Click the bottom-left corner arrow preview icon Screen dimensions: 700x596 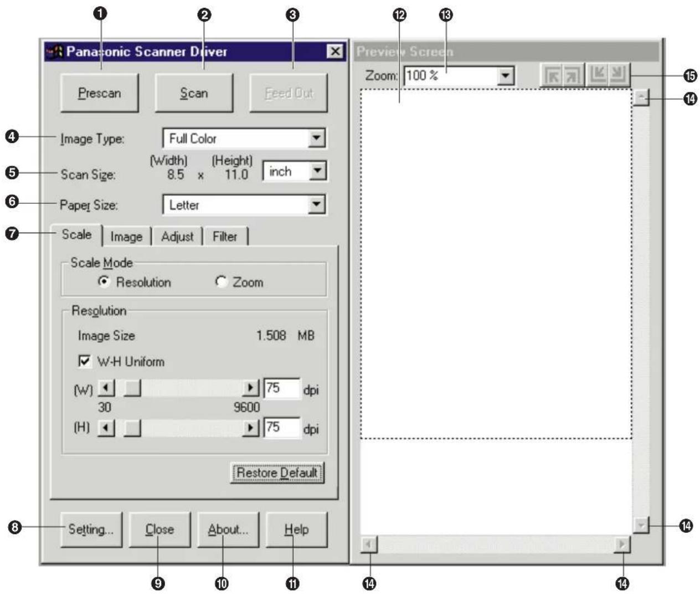pyautogui.click(x=597, y=75)
